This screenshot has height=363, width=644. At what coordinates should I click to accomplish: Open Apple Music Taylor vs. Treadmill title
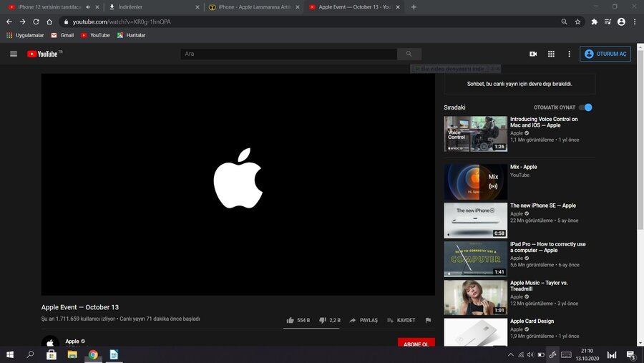coord(539,286)
